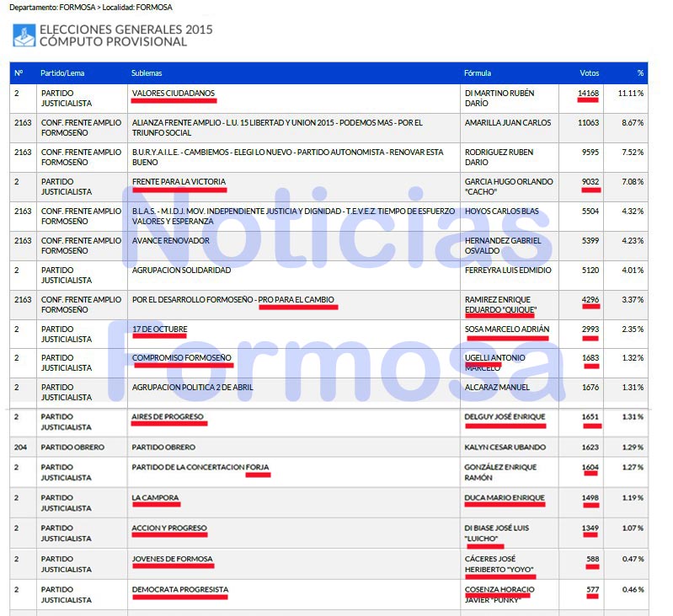Click candidate 'FERREYRA LUIS EDMIDIO'
The height and width of the screenshot is (616, 673).
tap(508, 270)
